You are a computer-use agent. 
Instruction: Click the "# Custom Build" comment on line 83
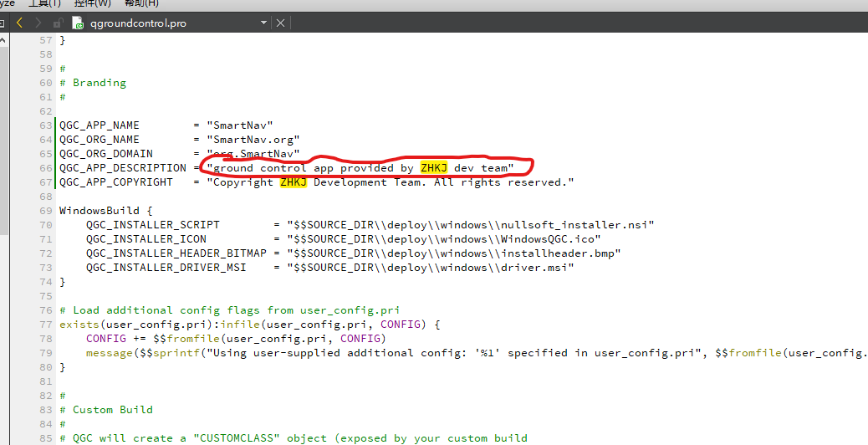[106, 410]
